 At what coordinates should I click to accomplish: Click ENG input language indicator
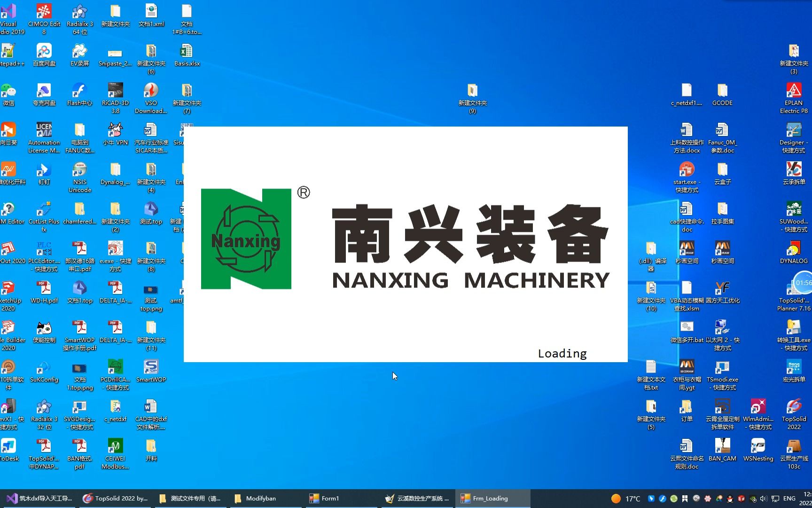[789, 498]
